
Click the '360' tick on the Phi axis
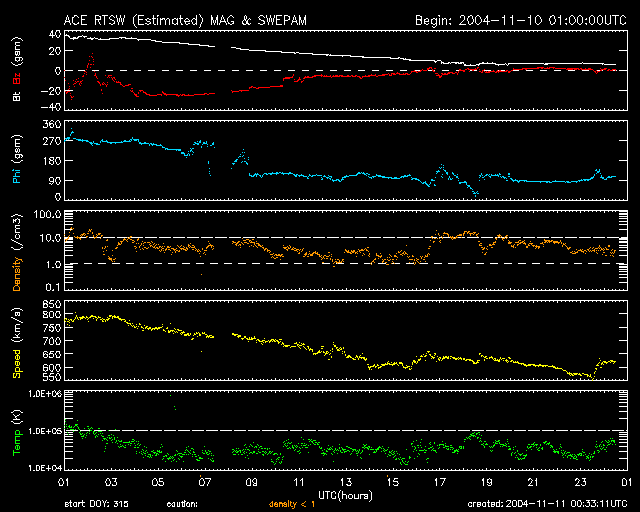coord(52,125)
